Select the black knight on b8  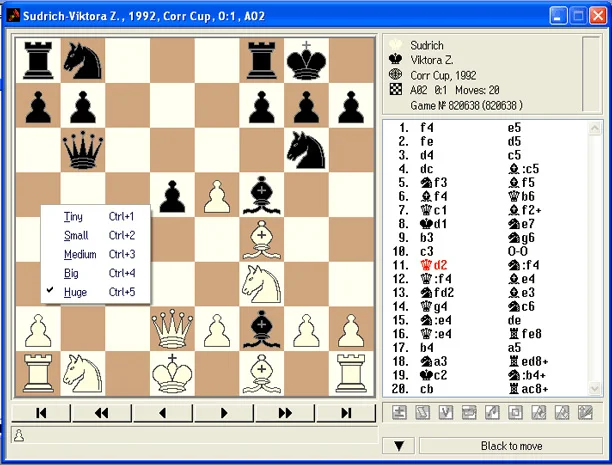click(x=83, y=61)
